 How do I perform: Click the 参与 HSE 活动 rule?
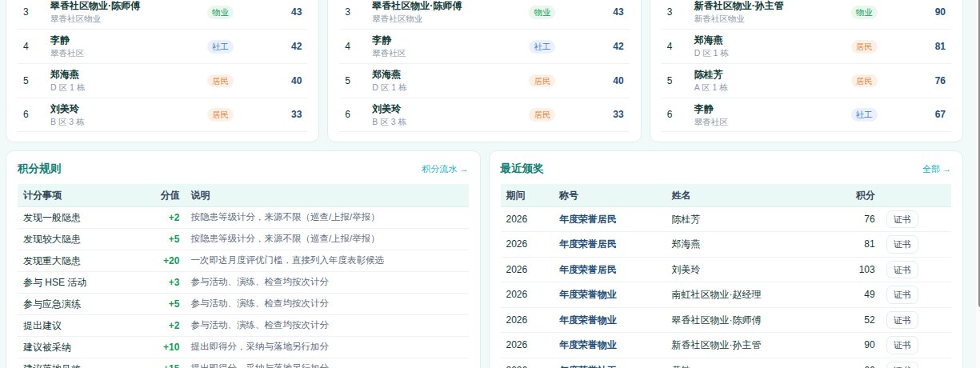[x=243, y=282]
